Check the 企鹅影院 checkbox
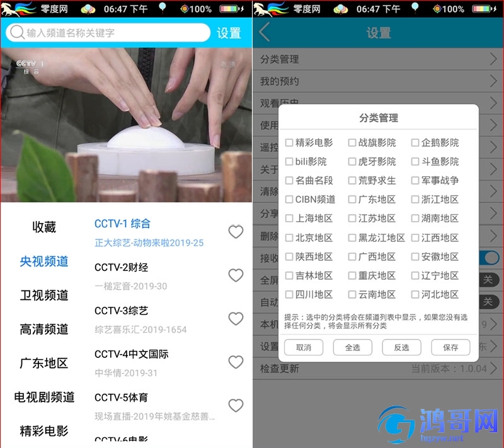 click(x=415, y=142)
